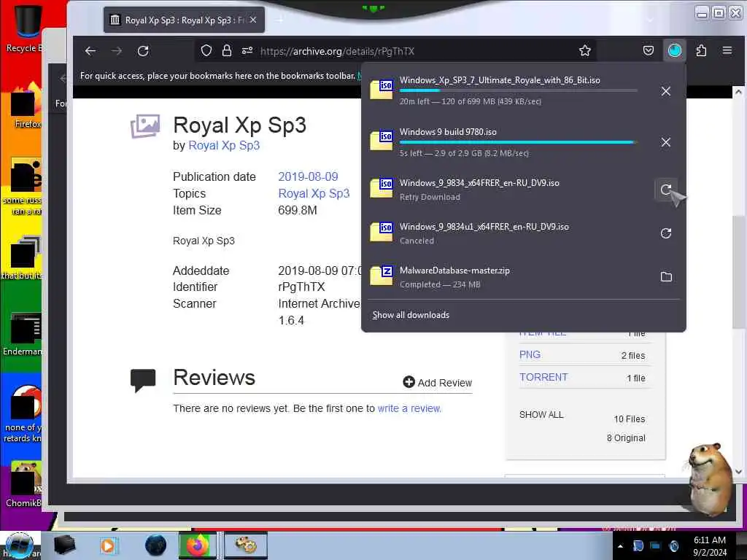
Task: Toggle the downloads panel toolbar button
Action: pos(675,50)
